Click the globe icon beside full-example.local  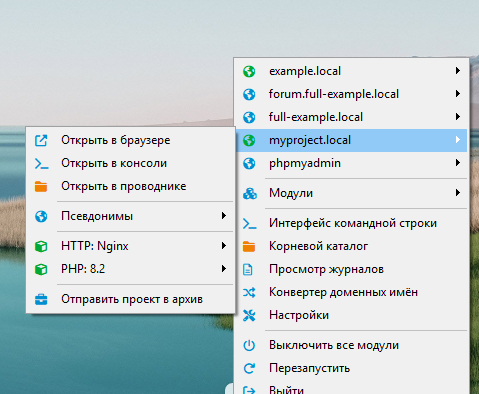[249, 117]
